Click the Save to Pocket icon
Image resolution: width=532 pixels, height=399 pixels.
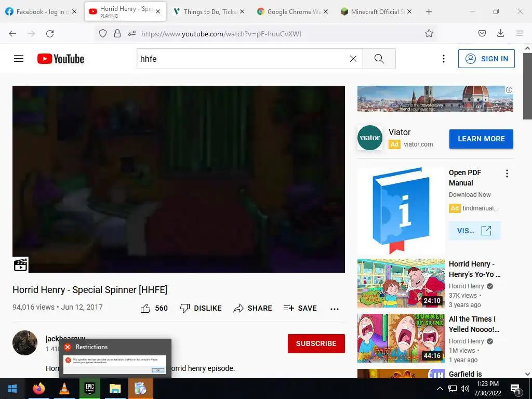coord(482,33)
